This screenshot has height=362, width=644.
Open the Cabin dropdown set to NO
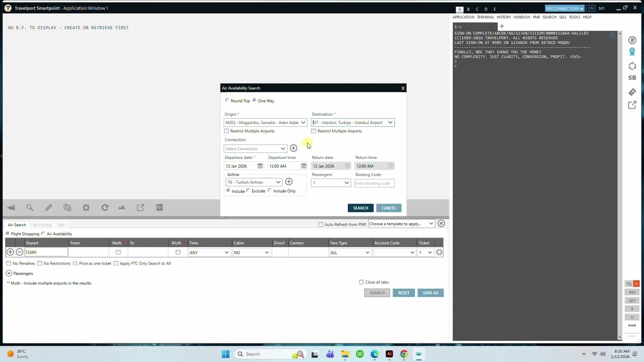[251, 252]
